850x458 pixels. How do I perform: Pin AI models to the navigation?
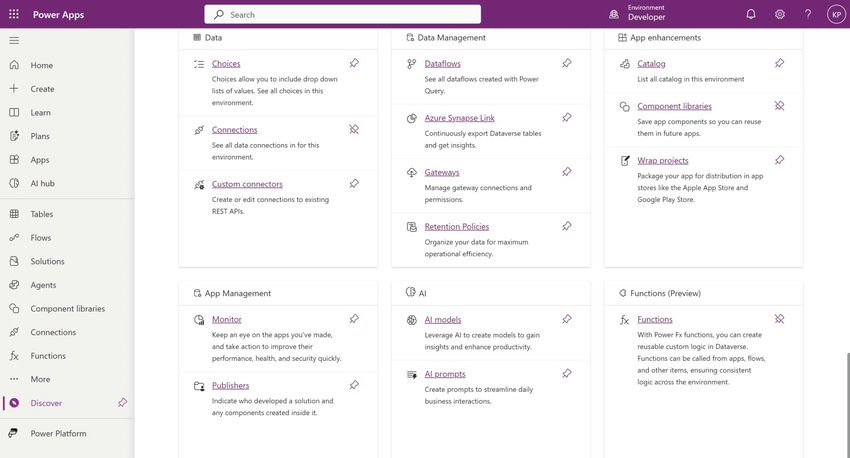567,320
